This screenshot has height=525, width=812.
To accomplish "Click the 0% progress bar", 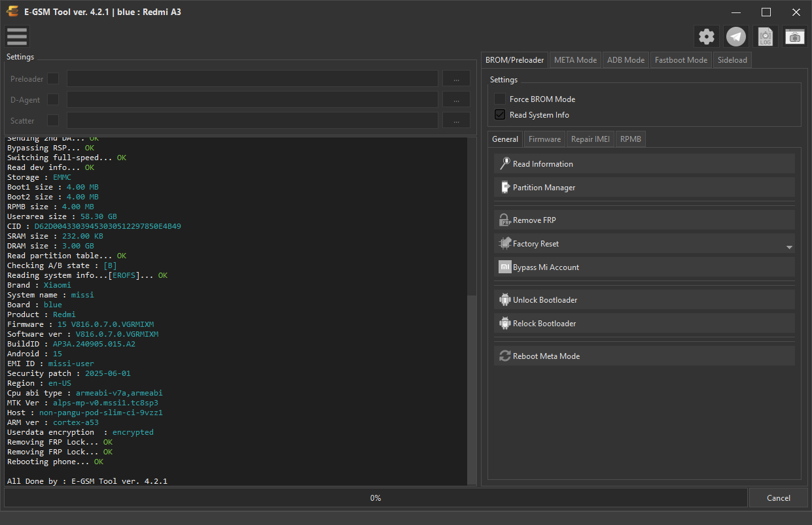I will coord(376,498).
